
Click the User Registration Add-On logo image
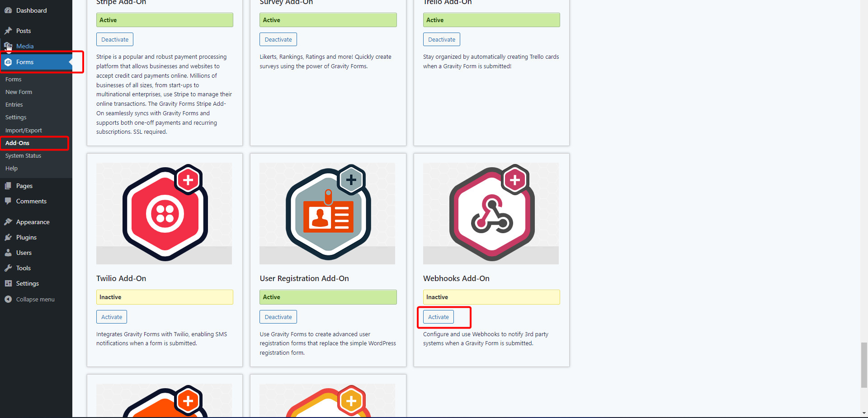click(x=327, y=213)
